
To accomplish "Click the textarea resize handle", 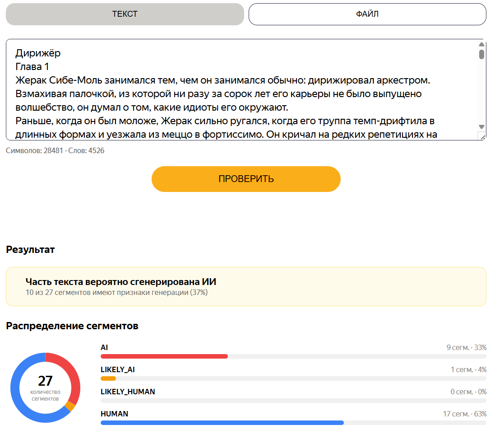I will (482, 137).
